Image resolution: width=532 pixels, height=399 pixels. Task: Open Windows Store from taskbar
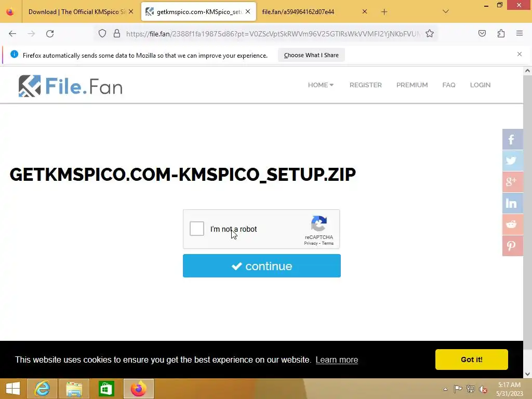(106, 389)
